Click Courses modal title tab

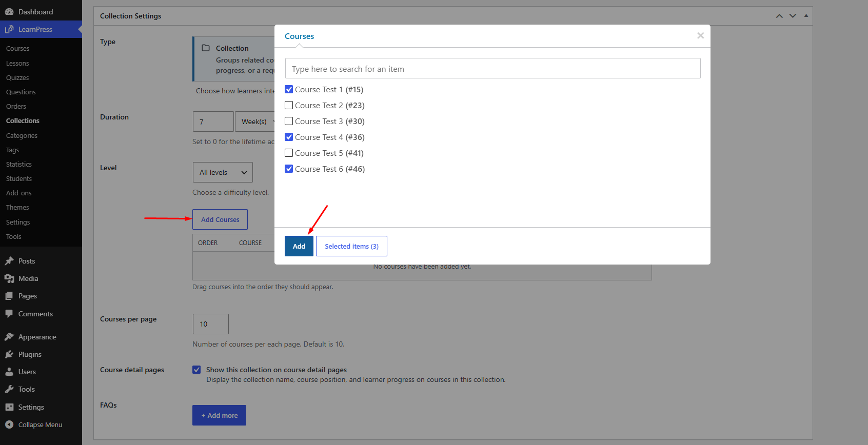tap(299, 36)
